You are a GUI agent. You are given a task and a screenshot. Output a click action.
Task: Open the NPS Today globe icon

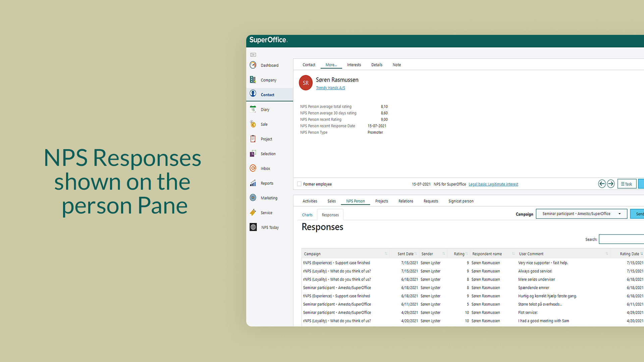[253, 227]
